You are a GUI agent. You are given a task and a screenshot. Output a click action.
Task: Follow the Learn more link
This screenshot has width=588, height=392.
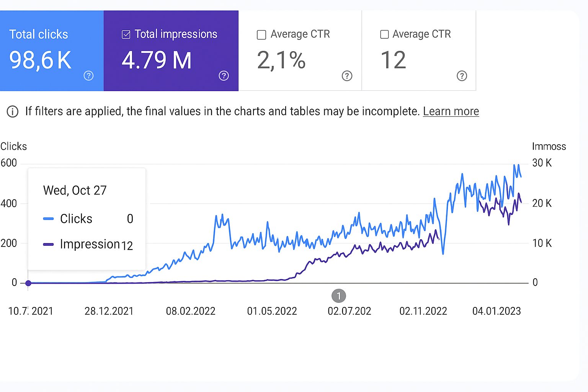451,111
